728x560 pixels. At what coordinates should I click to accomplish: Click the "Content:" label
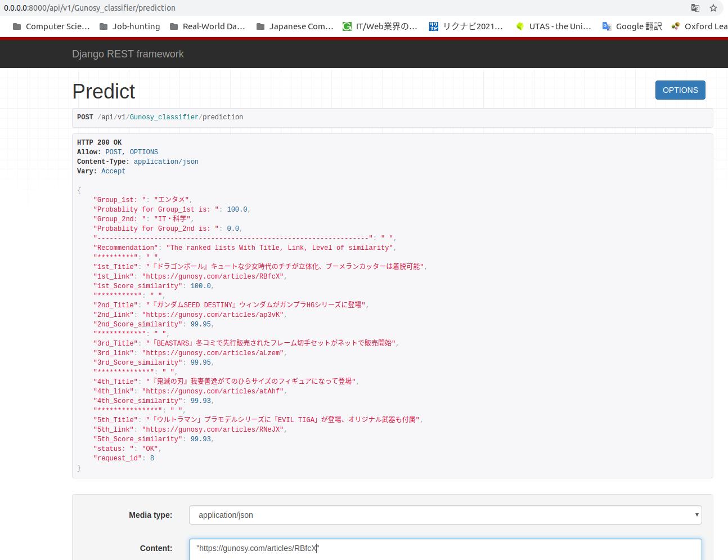156,548
